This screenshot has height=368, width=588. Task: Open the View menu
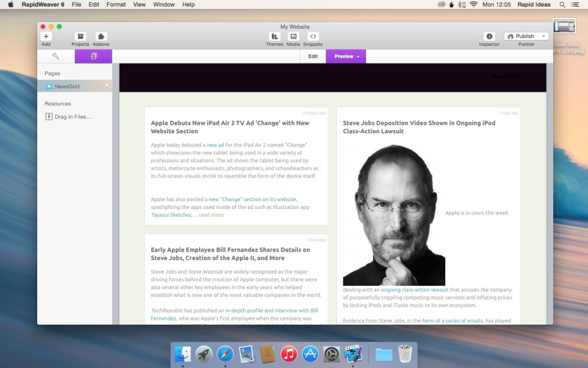tap(139, 4)
